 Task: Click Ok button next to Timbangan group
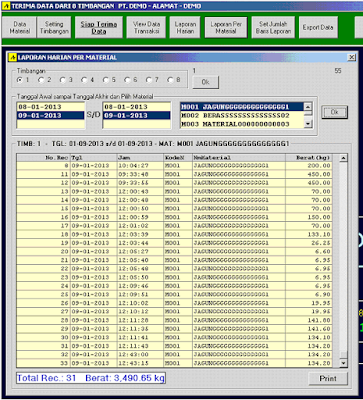click(206, 82)
